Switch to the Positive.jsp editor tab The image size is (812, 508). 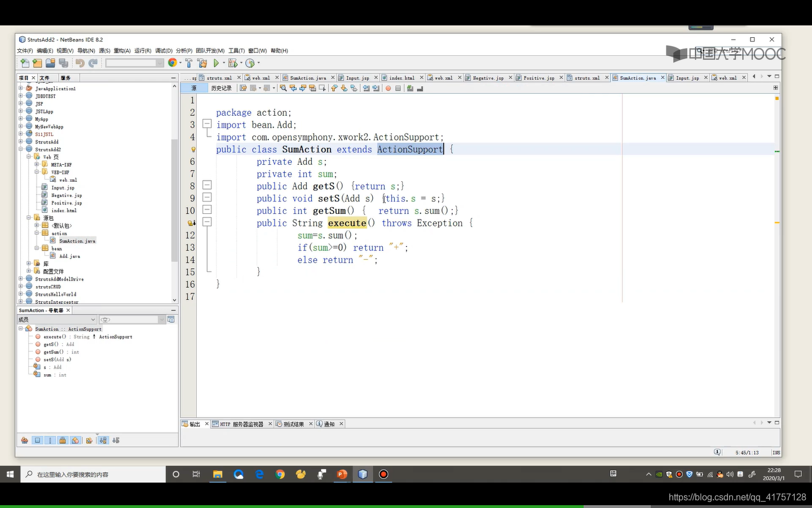tap(539, 78)
